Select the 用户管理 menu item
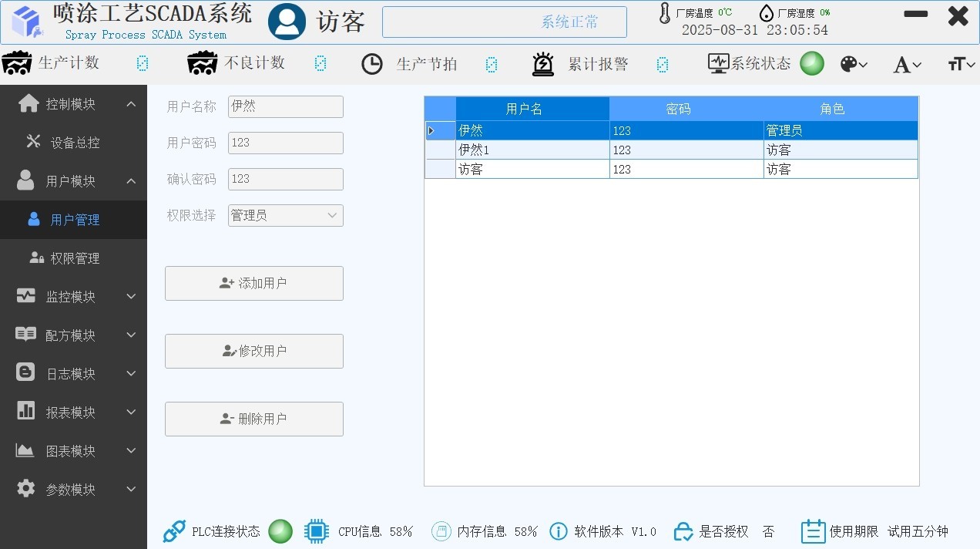 click(x=73, y=220)
